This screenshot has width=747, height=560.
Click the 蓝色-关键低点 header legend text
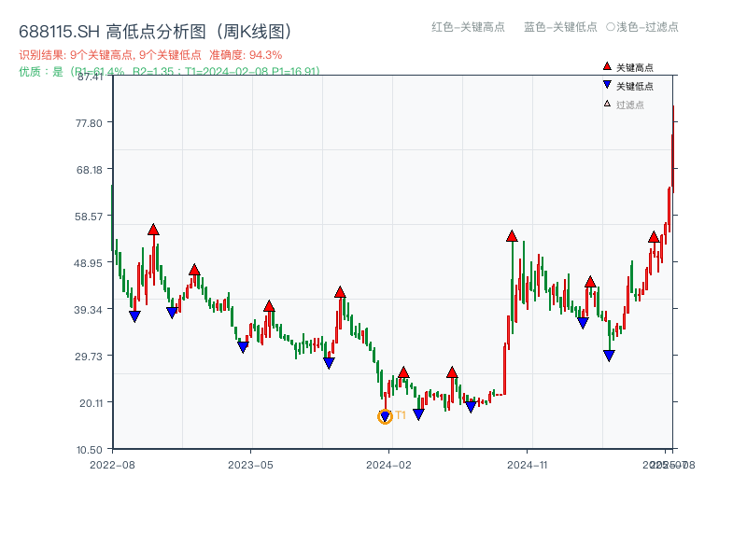click(560, 27)
